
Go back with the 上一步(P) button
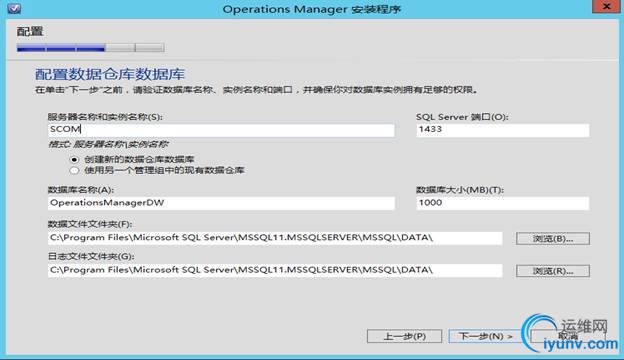pos(404,336)
